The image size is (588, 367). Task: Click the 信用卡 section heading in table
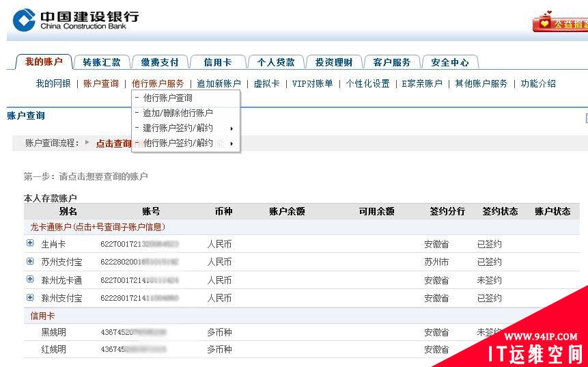[x=42, y=316]
